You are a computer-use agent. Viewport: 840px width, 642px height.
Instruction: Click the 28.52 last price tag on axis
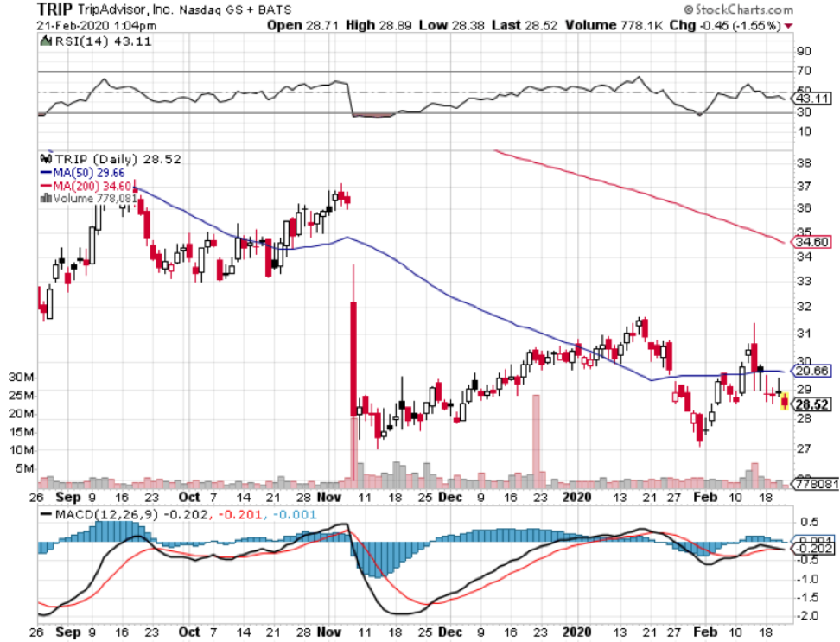tap(811, 404)
